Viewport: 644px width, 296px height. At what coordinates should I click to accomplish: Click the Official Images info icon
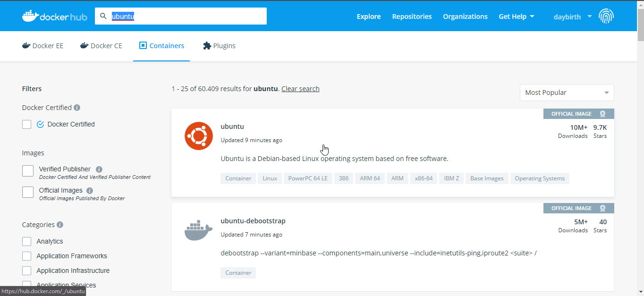point(90,191)
